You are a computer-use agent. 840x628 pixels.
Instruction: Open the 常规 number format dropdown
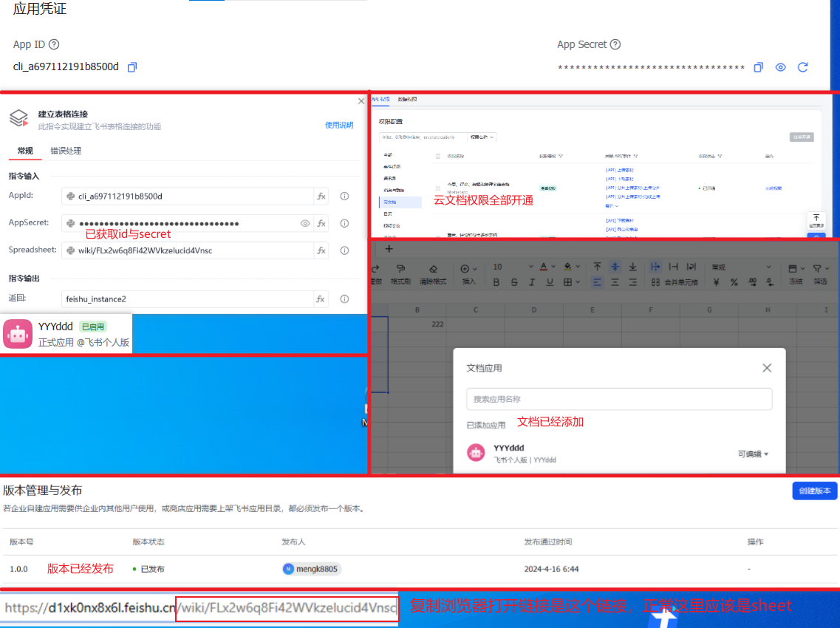pyautogui.click(x=741, y=267)
